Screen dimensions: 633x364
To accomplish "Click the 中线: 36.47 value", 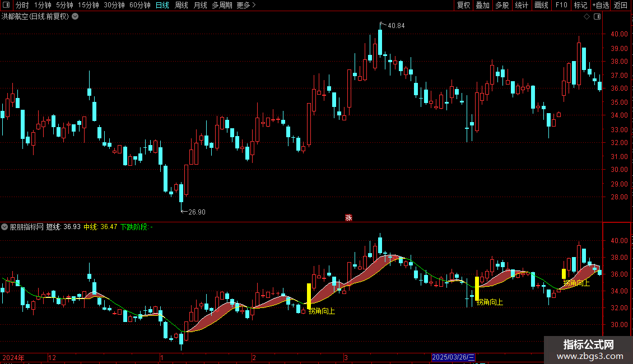I will 100,227.
